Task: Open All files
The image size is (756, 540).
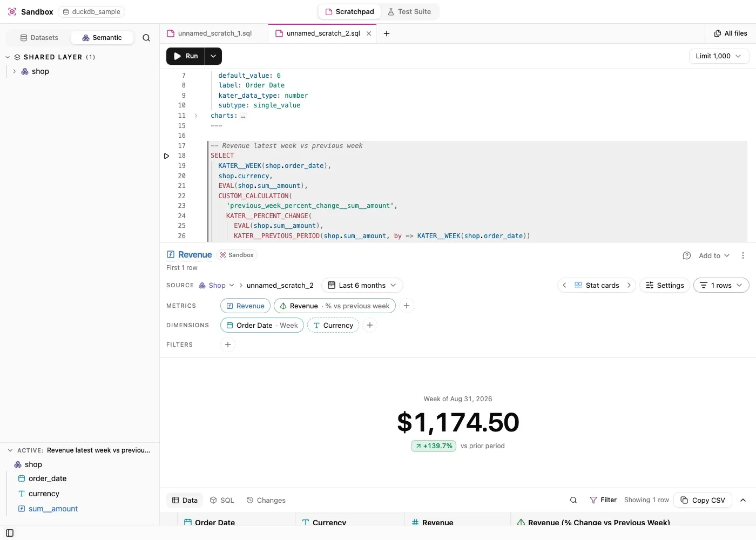Action: pos(731,33)
